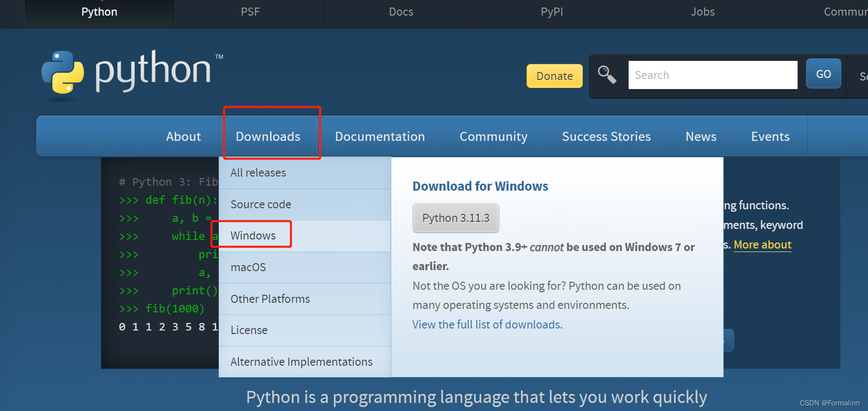Open the News navigation menu

pyautogui.click(x=701, y=136)
